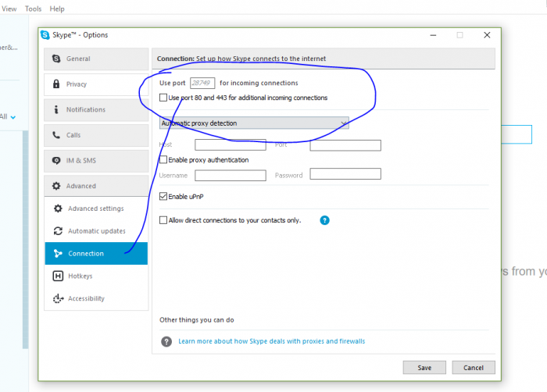Click the Notifications info icon
This screenshot has width=547, height=392.
click(x=56, y=109)
